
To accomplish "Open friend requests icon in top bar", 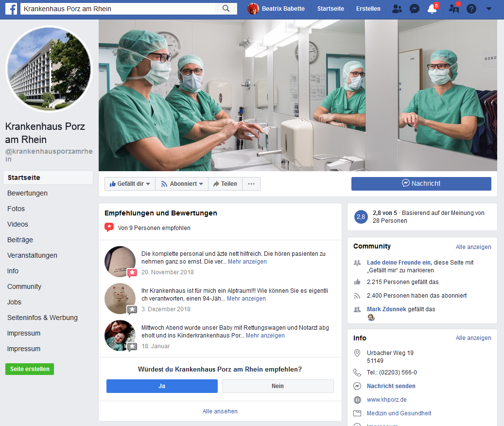I will pyautogui.click(x=397, y=9).
